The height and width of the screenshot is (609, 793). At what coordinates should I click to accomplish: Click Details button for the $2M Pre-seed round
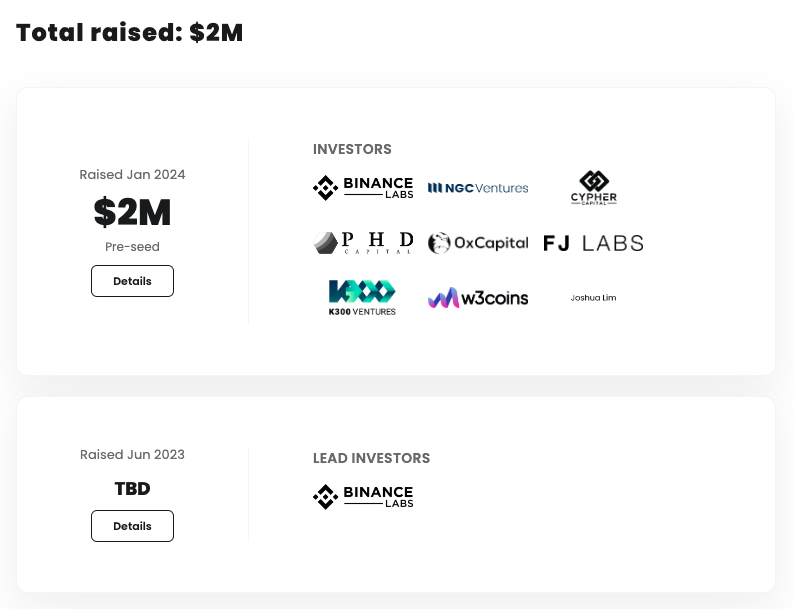point(132,281)
